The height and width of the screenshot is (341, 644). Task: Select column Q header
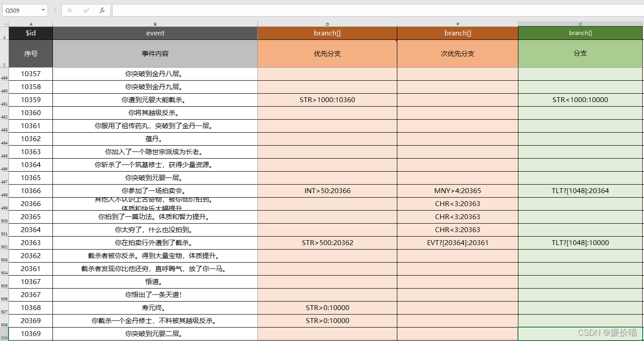click(x=580, y=24)
